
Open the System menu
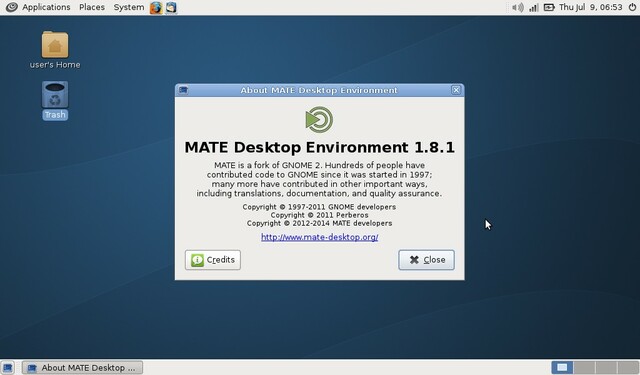tap(129, 7)
